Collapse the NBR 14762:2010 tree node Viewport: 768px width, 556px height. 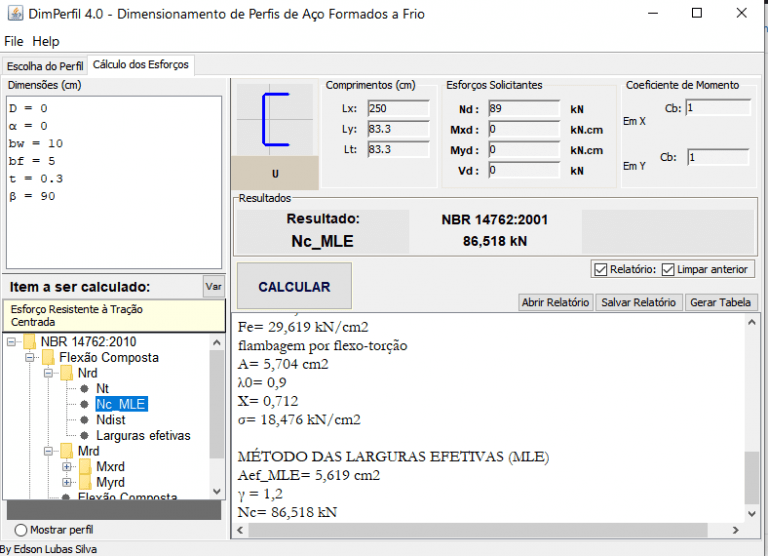point(11,342)
